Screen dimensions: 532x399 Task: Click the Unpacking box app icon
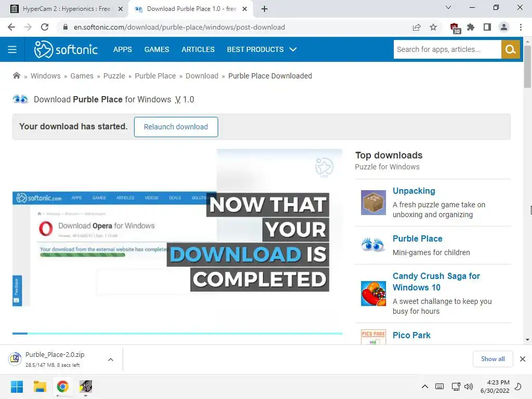tap(373, 203)
